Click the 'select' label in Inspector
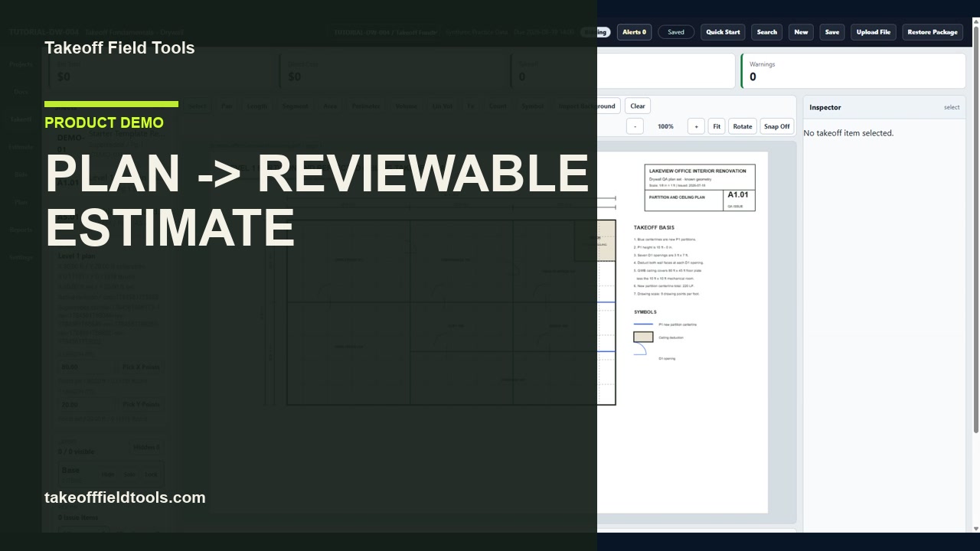Screen dimensions: 980x551 click(952, 107)
